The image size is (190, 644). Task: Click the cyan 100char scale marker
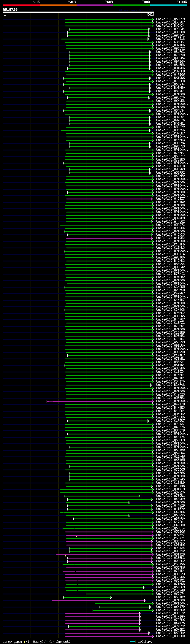click(133, 642)
